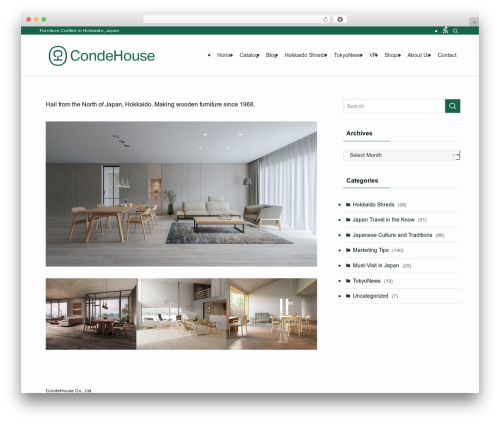
Task: Click the sidebar Search input field
Action: click(x=394, y=106)
